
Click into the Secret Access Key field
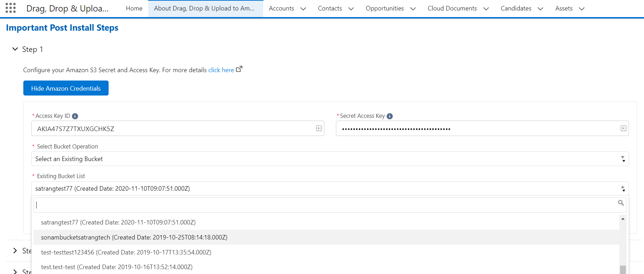click(482, 129)
